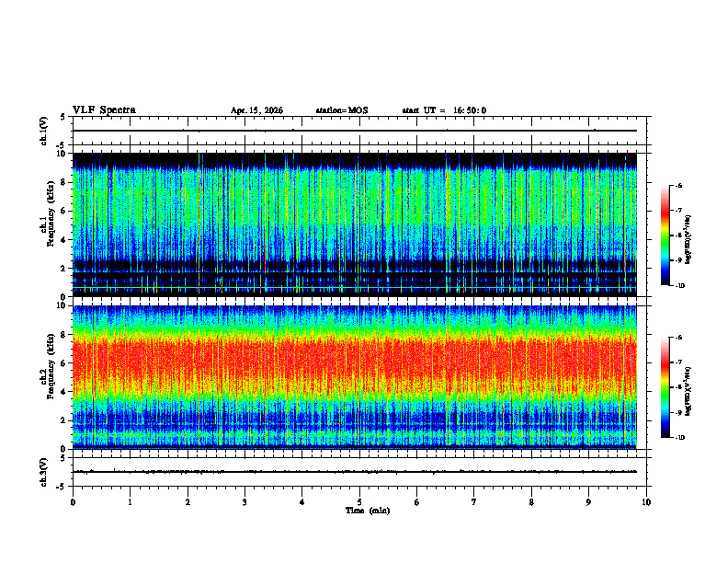Click time axis tick label "9"

coord(588,502)
